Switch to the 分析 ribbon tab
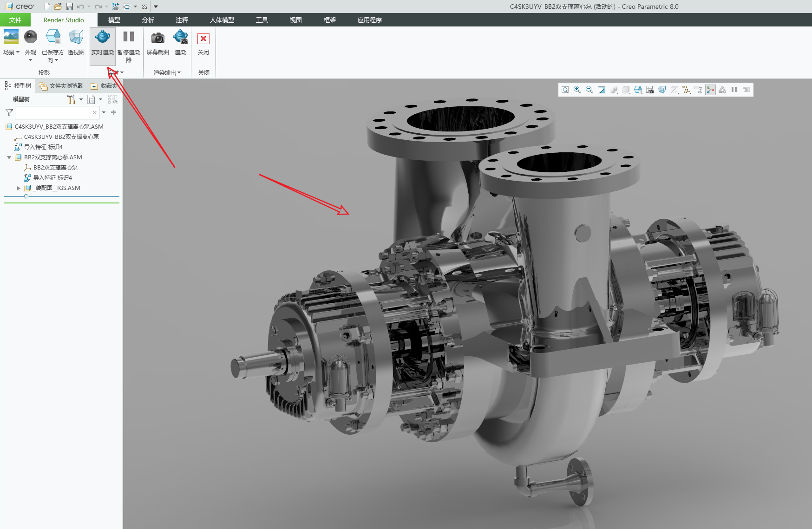The width and height of the screenshot is (812, 529). click(x=148, y=20)
